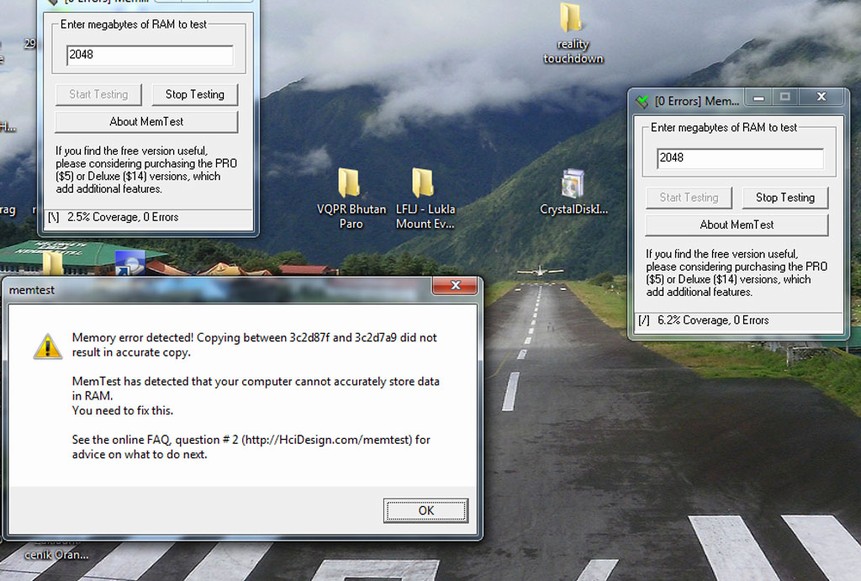Open About MemTest in the left window
The height and width of the screenshot is (581, 861).
coord(146,122)
